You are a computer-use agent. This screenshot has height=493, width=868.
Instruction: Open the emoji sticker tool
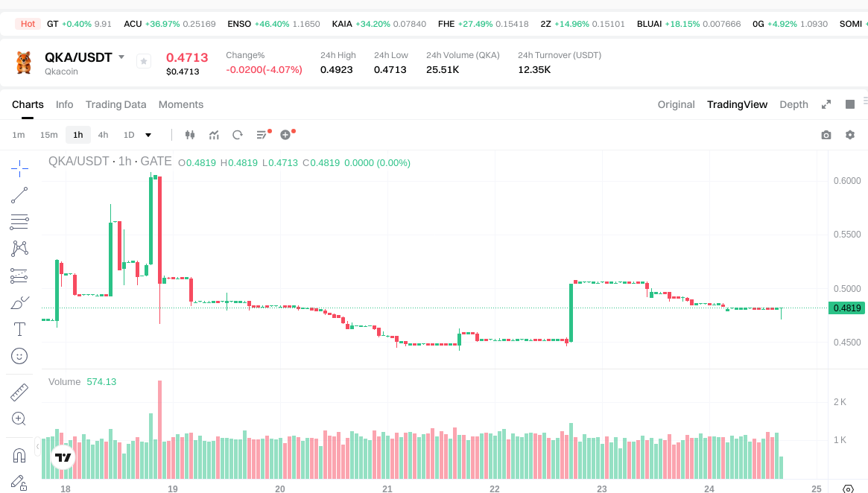tap(19, 356)
